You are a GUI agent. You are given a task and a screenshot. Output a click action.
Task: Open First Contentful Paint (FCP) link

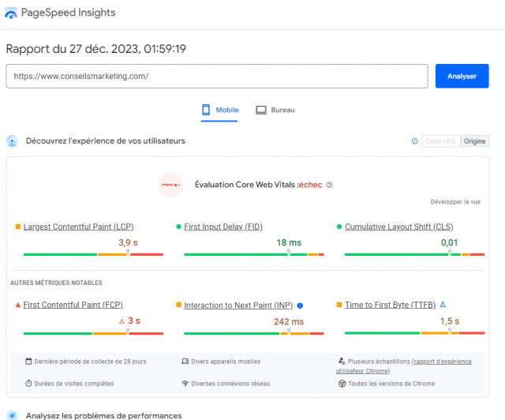click(x=73, y=305)
